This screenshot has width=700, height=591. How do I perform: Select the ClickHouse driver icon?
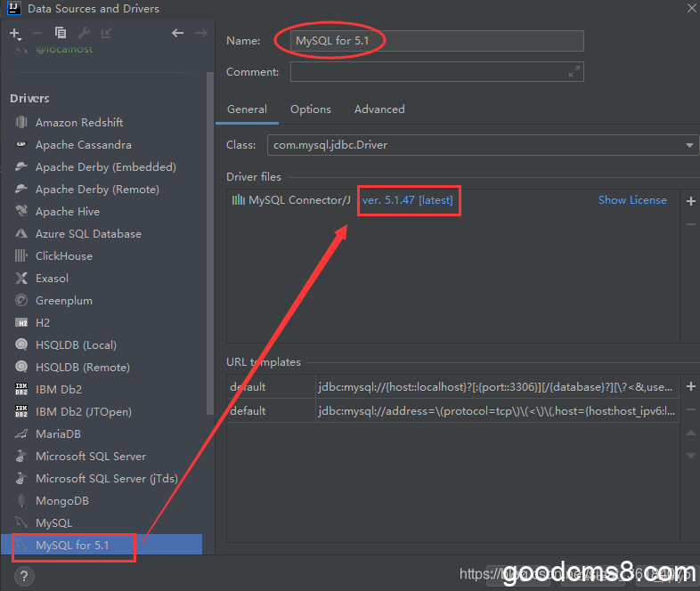point(21,255)
